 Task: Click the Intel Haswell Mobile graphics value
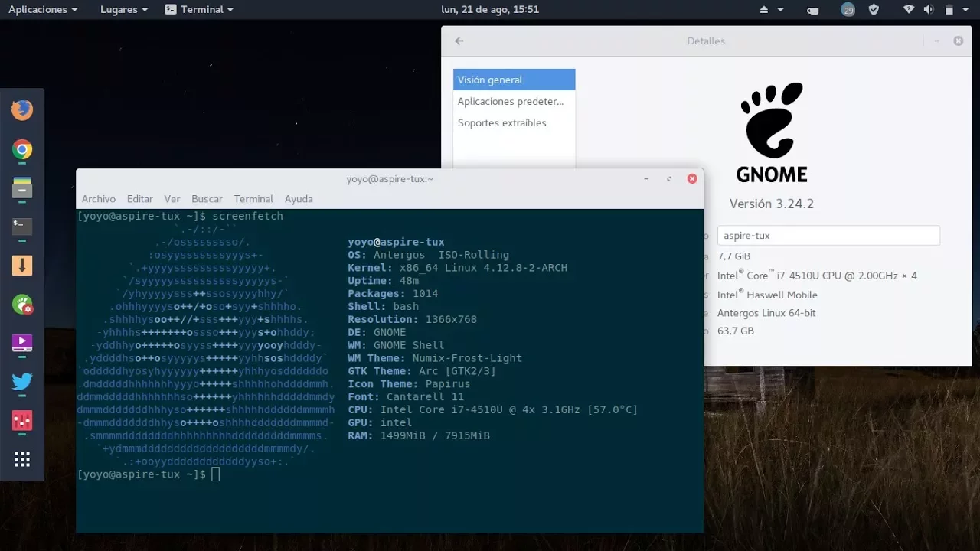[767, 295]
